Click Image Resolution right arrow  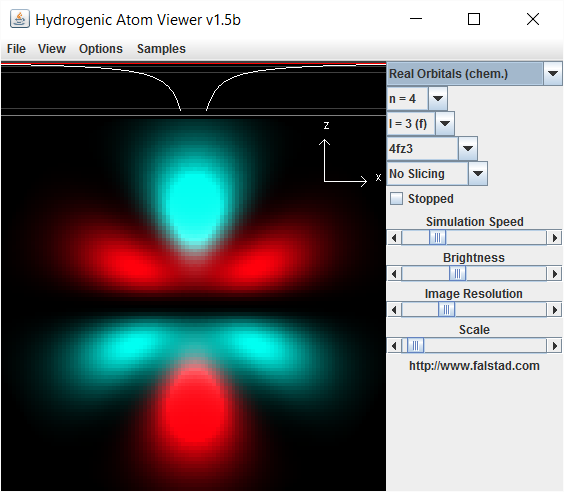[x=554, y=310]
